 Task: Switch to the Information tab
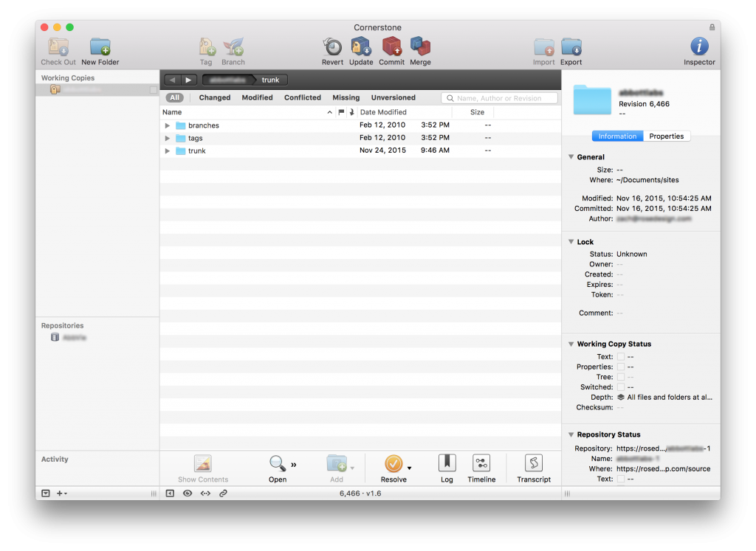click(617, 136)
